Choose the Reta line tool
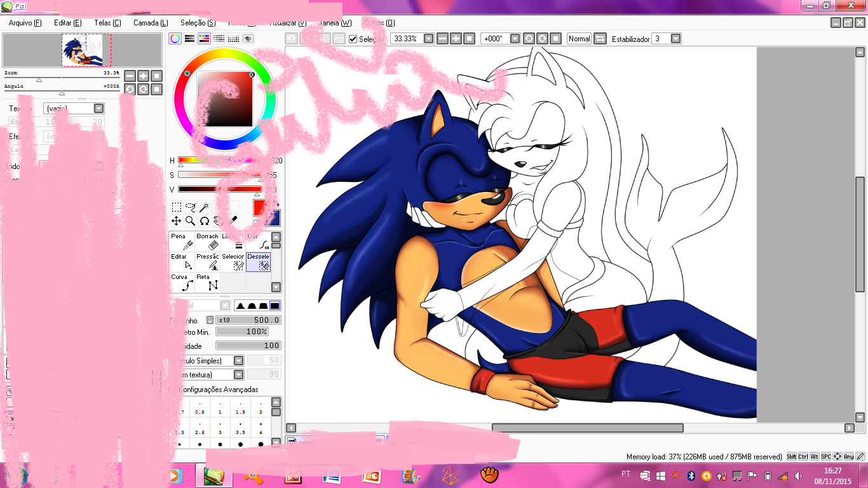The height and width of the screenshot is (488, 868). tap(207, 282)
